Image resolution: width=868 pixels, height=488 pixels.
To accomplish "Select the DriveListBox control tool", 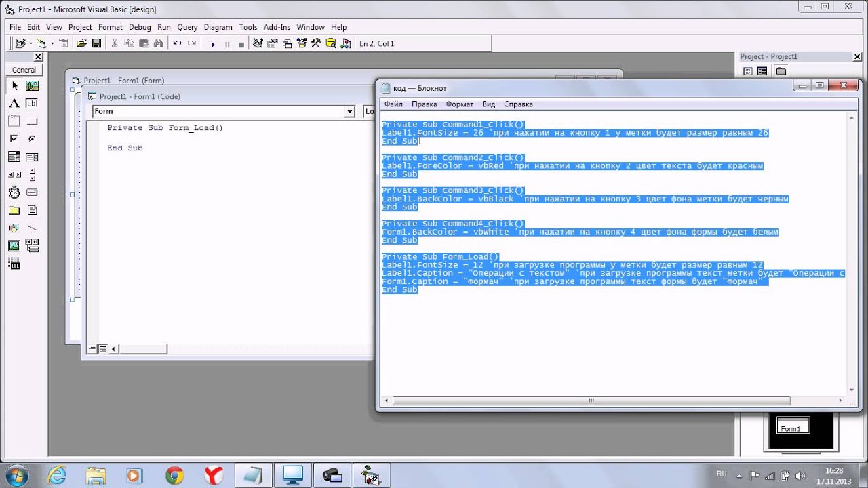I will click(x=32, y=192).
